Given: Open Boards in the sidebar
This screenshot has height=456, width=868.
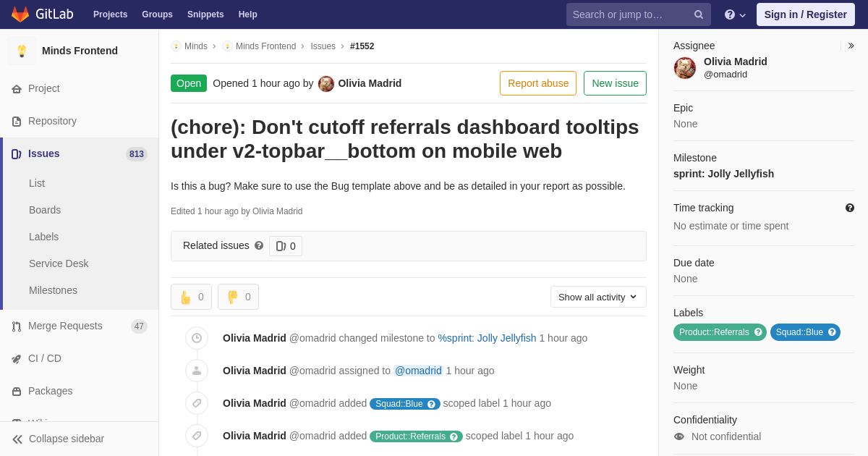Looking at the screenshot, I should tap(45, 210).
